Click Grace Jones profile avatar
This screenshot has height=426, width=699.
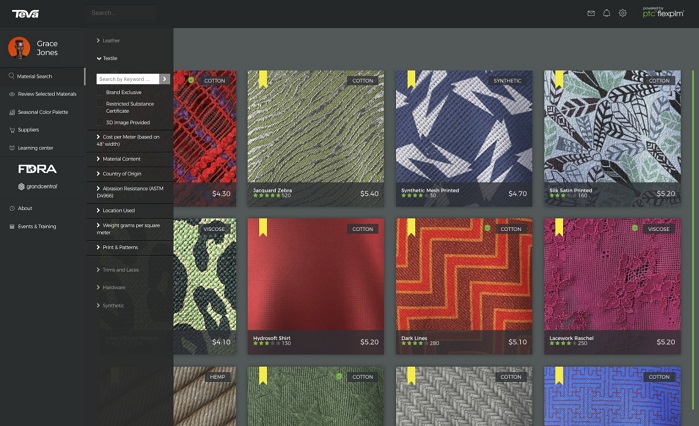19,48
